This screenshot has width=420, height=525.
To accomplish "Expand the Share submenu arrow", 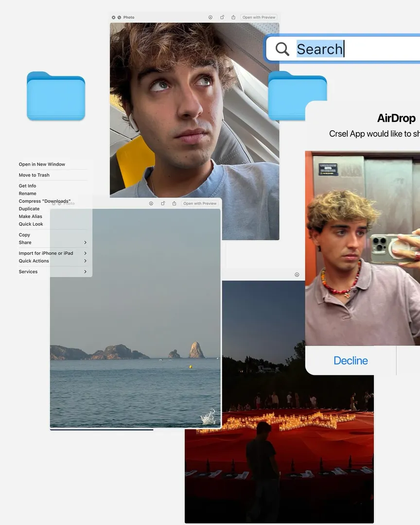I will point(86,243).
